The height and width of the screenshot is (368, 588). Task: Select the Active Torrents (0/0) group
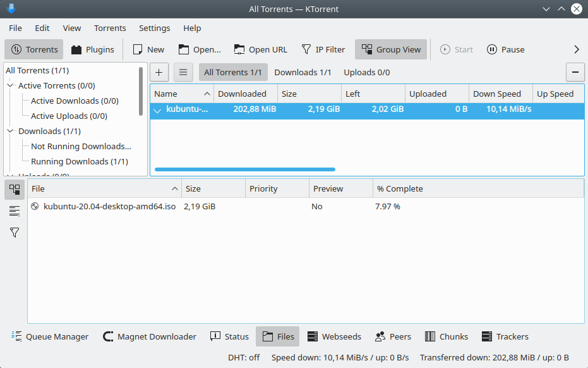point(57,85)
